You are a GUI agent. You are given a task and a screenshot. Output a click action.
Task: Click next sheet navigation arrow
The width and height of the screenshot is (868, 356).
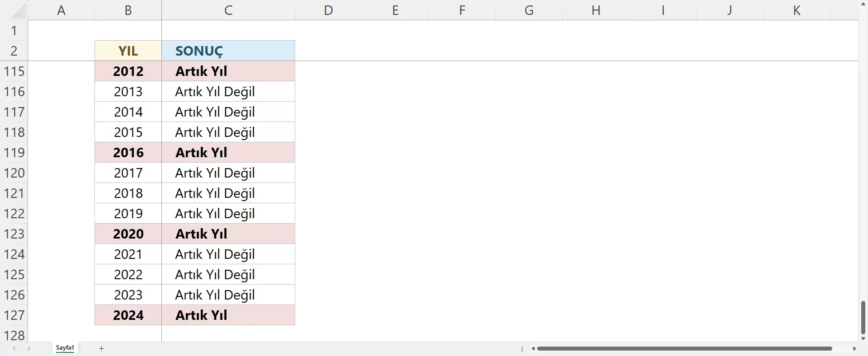(x=29, y=348)
